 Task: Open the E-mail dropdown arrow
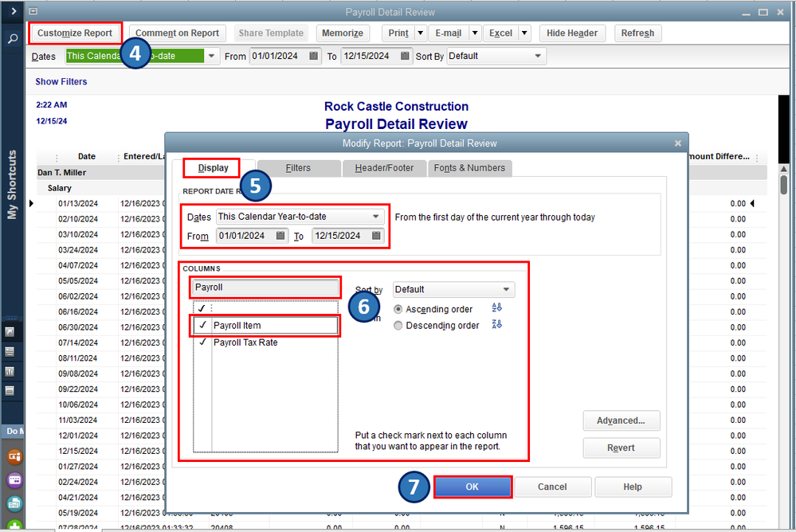[x=475, y=33]
